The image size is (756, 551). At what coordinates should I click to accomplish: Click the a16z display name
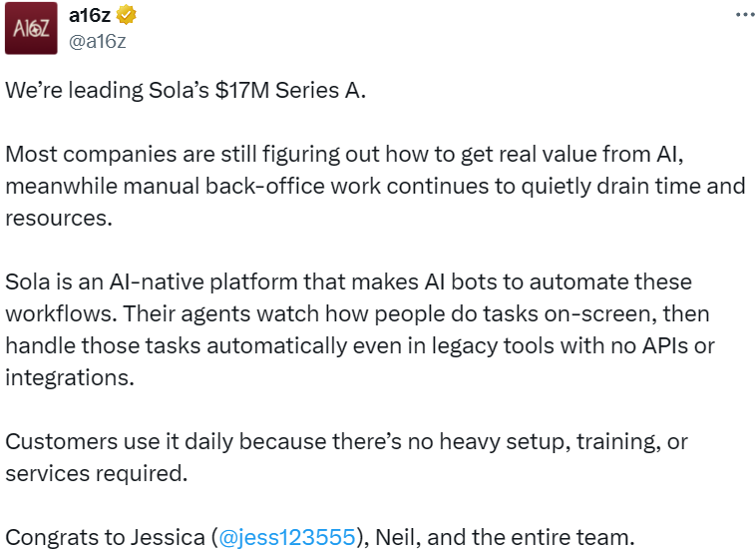point(91,16)
